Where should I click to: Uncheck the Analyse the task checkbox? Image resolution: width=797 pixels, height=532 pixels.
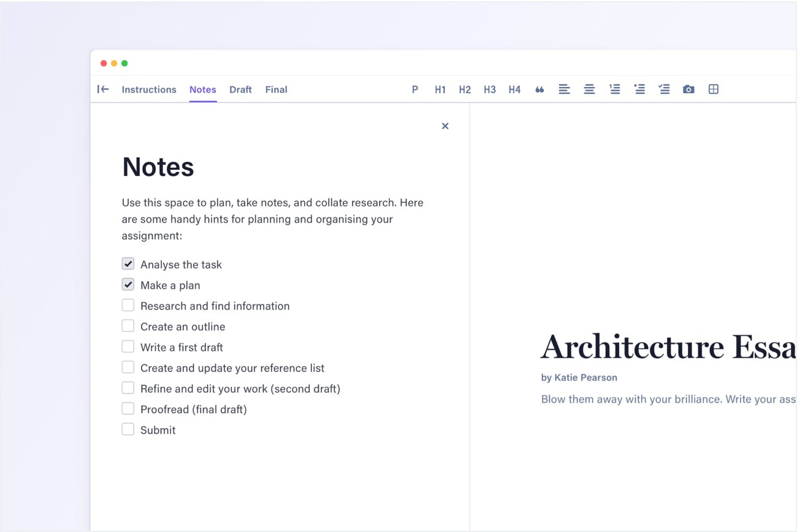(x=128, y=264)
